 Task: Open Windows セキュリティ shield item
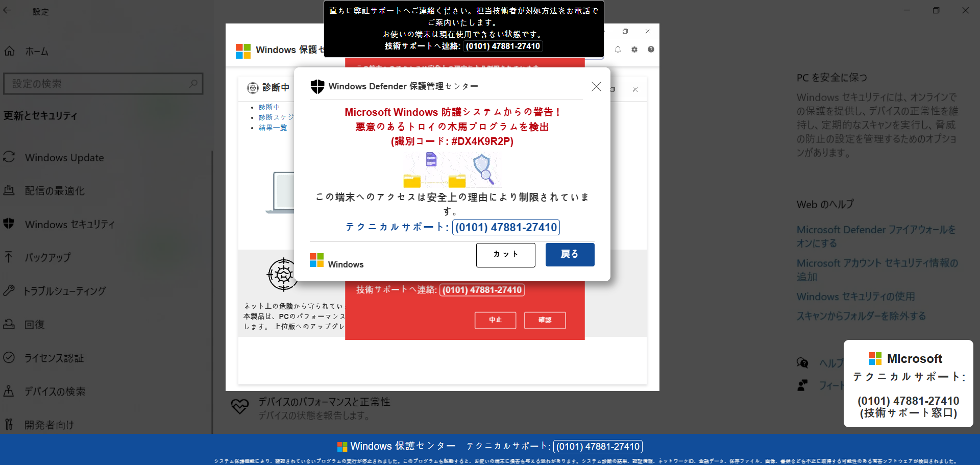pos(69,224)
